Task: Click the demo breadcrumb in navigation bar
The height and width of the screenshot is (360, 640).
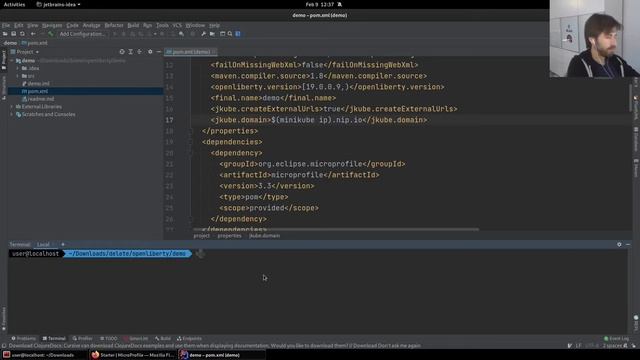Action: coord(10,43)
